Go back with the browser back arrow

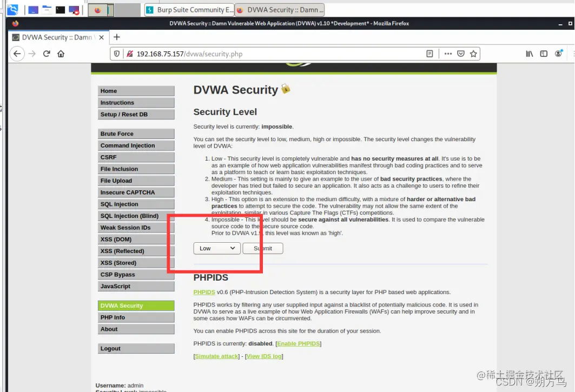coord(17,54)
